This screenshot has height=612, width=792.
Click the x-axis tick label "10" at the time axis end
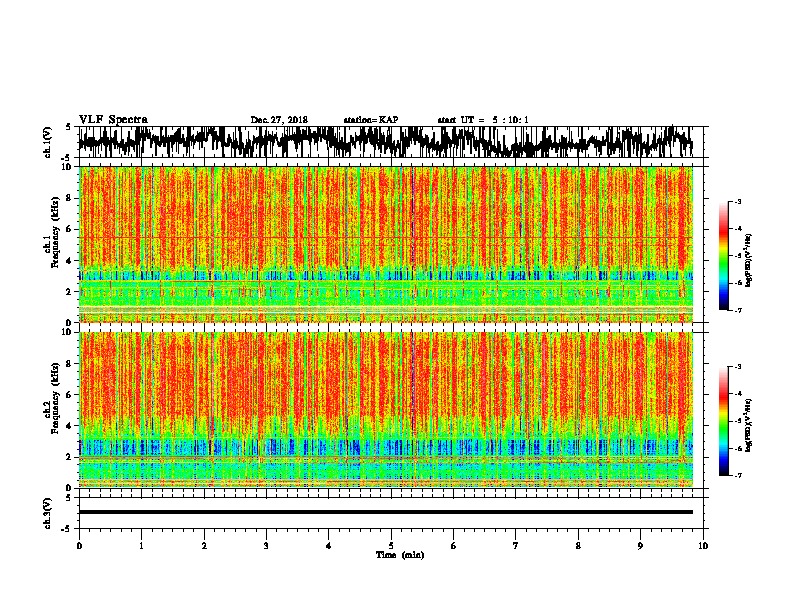703,545
